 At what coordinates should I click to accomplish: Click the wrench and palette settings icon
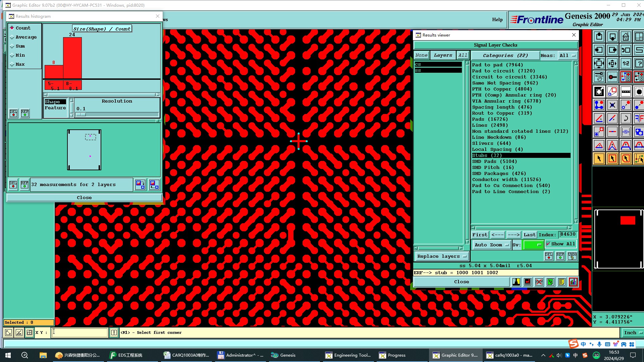coord(599,77)
